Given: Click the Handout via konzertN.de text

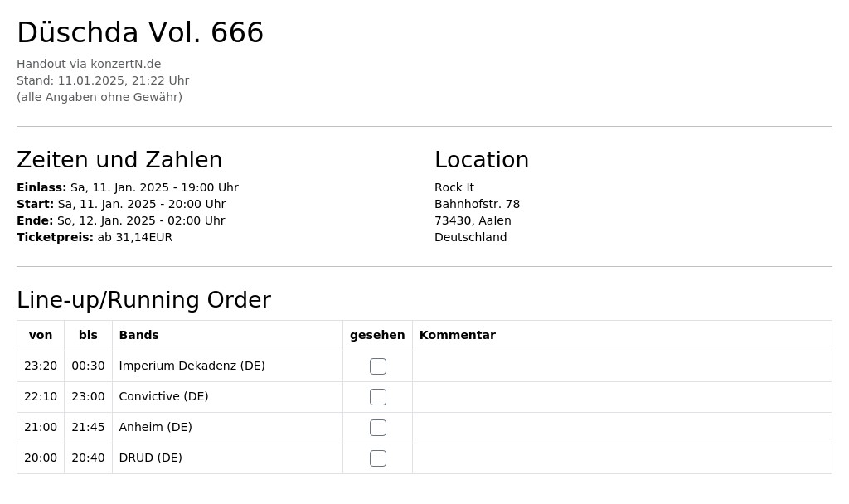Looking at the screenshot, I should pyautogui.click(x=89, y=64).
